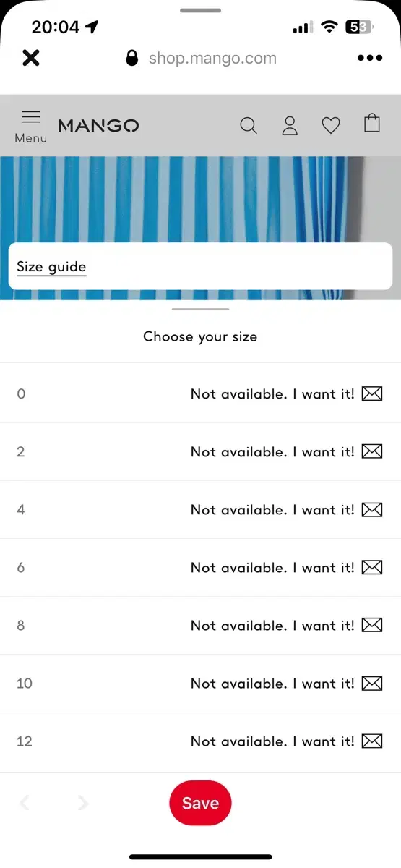
Task: Tap the forward chevron arrow
Action: tap(83, 803)
